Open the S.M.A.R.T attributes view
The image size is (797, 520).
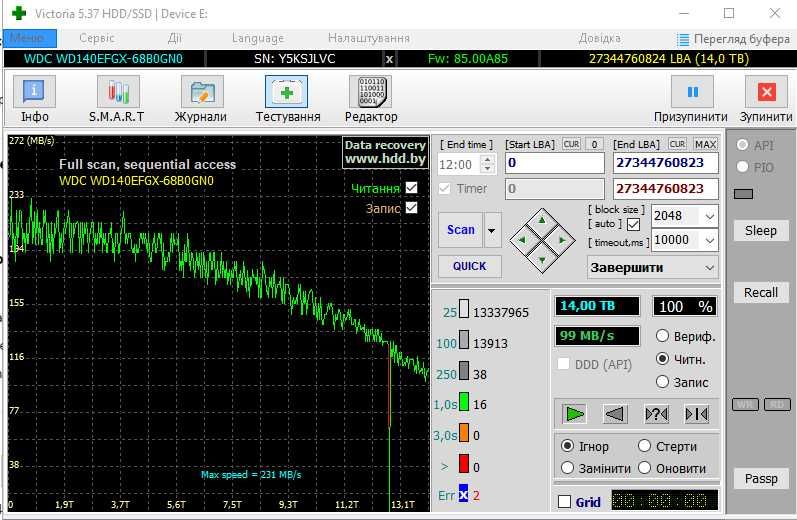coord(117,93)
